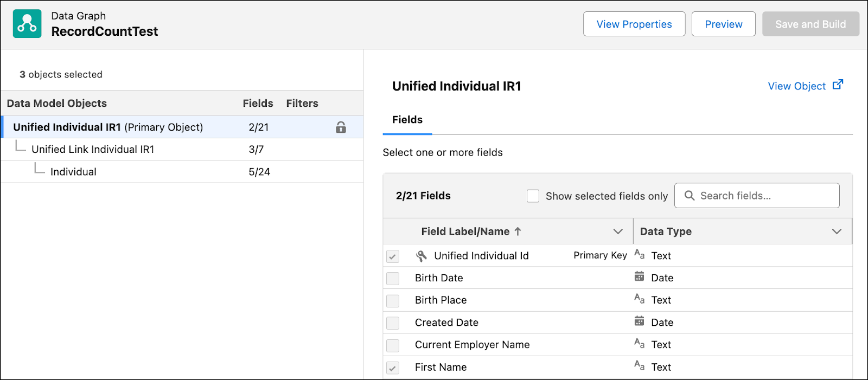Uncheck the First Name field checkbox
The image size is (868, 380).
pos(393,368)
